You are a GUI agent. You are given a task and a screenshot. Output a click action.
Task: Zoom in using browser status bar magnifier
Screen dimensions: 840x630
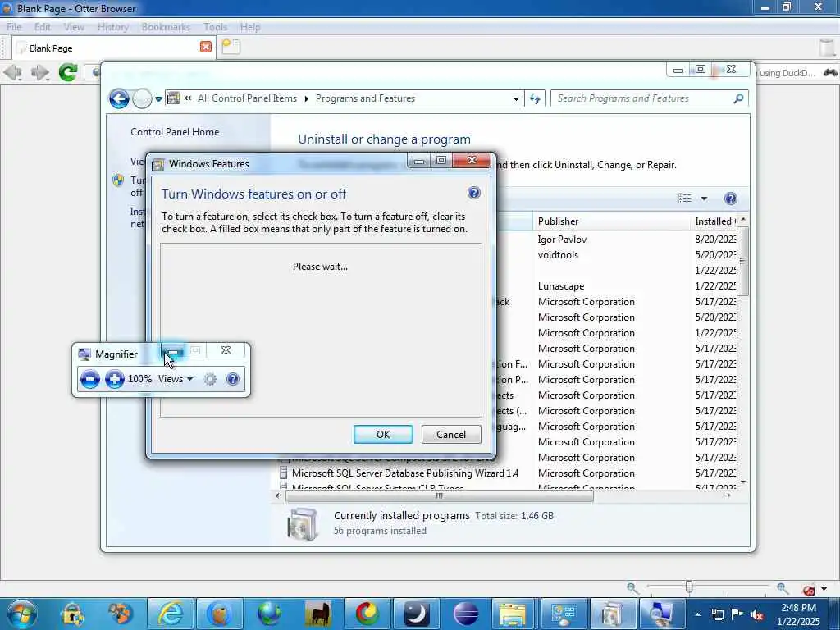(x=782, y=588)
